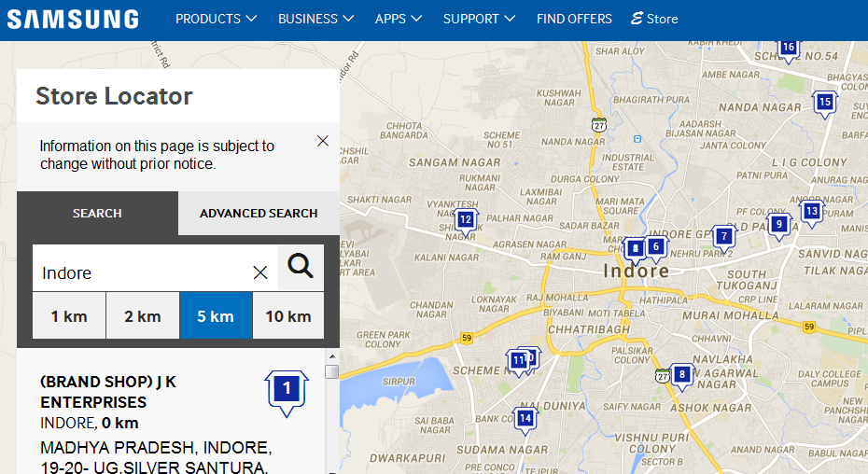Click the SIRPUR lake label
868x474 pixels.
tap(399, 382)
